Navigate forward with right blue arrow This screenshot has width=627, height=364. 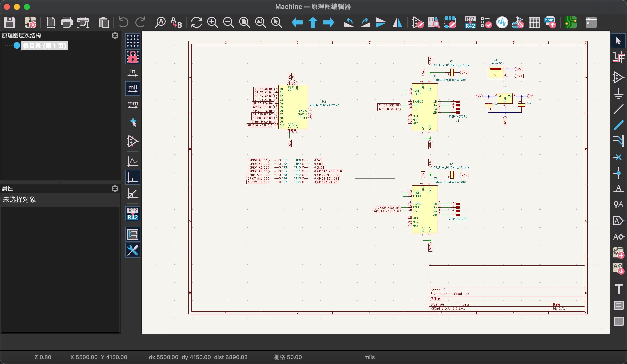pyautogui.click(x=329, y=23)
